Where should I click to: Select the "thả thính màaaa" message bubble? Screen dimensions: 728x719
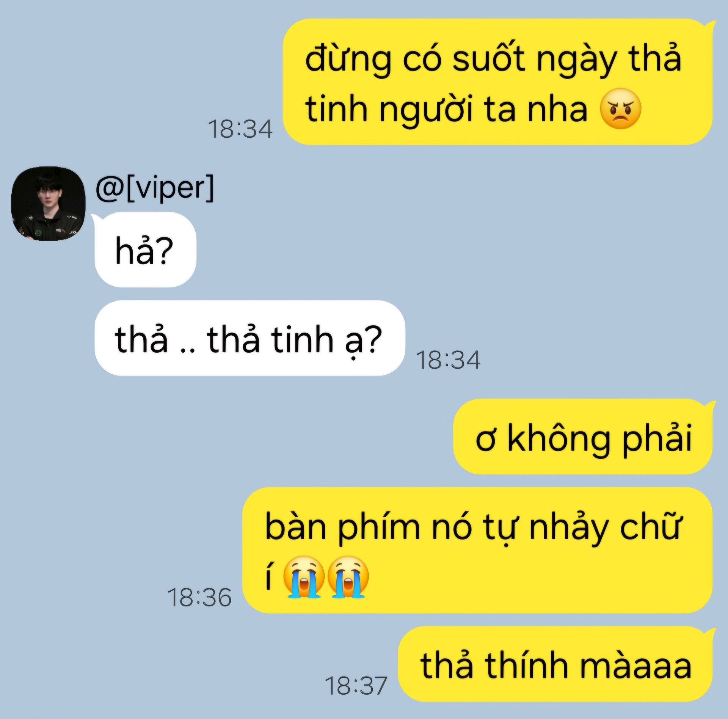click(x=555, y=664)
